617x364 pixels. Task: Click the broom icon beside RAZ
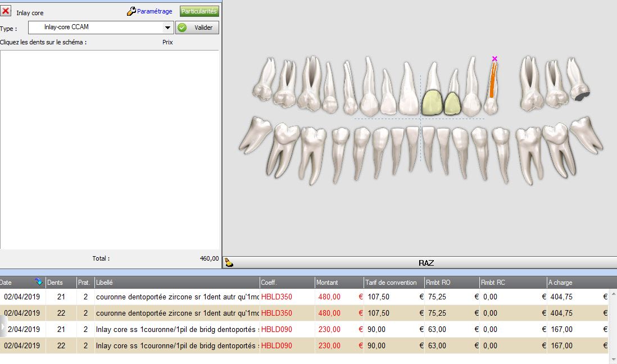click(229, 262)
